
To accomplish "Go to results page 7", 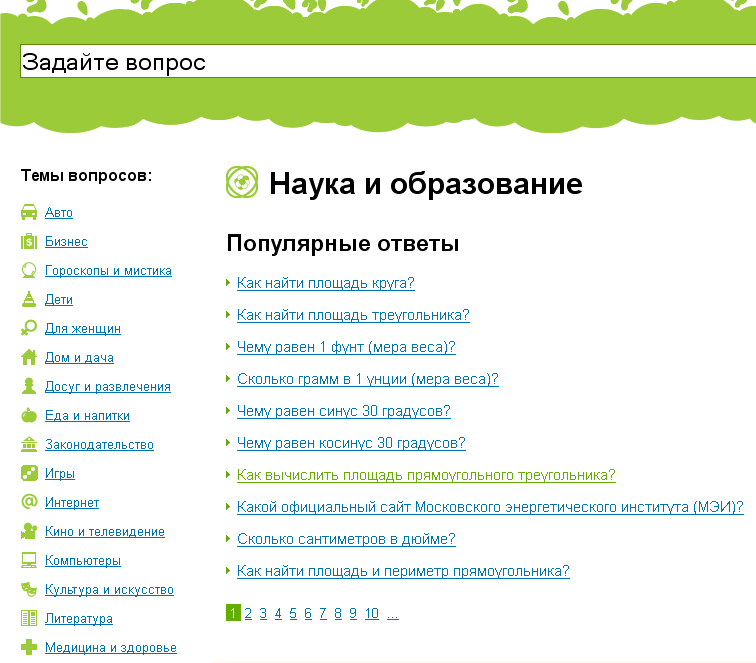I will [x=323, y=613].
